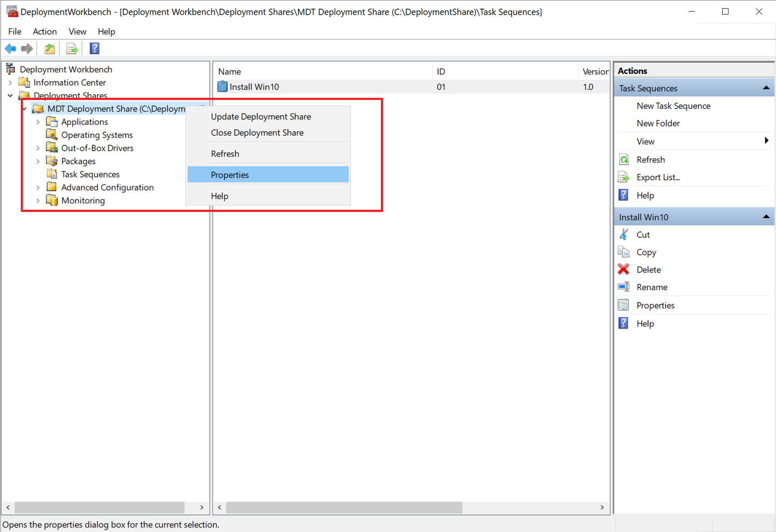Sort the list by the Name column header
Image resolution: width=776 pixels, height=532 pixels.
(x=323, y=72)
